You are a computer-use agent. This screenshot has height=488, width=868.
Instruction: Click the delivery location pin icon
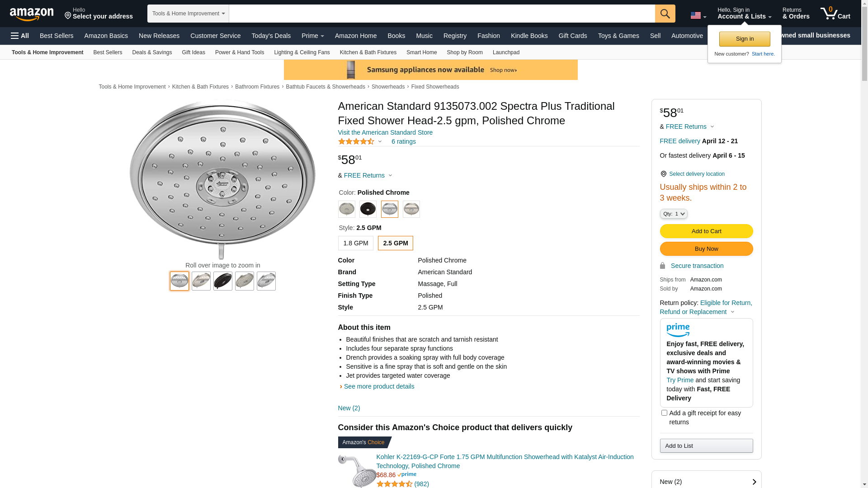tap(663, 174)
